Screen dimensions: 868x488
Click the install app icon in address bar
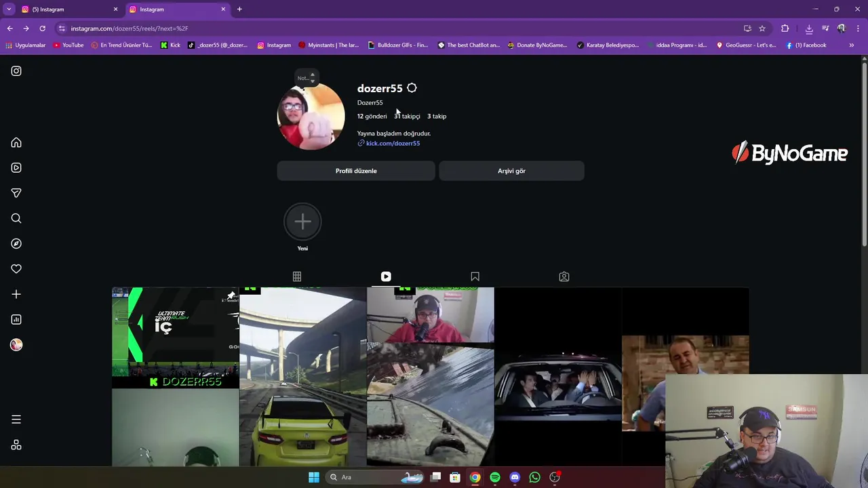(x=747, y=28)
